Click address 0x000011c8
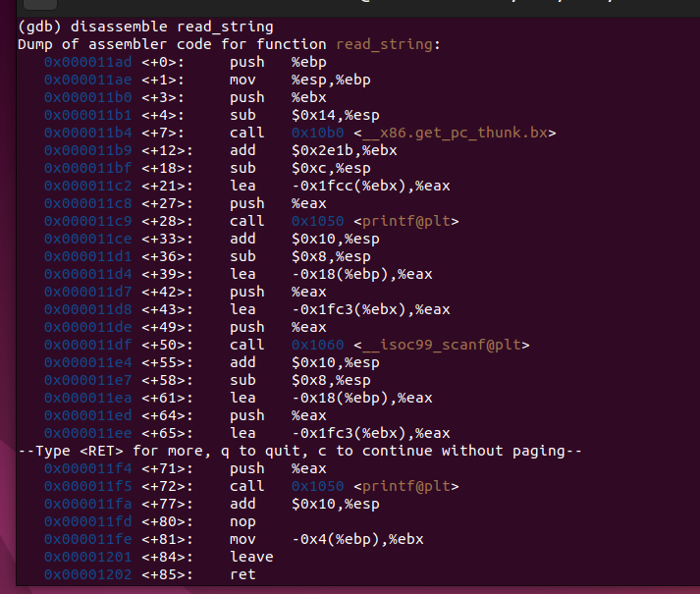The width and height of the screenshot is (700, 594). [x=88, y=203]
